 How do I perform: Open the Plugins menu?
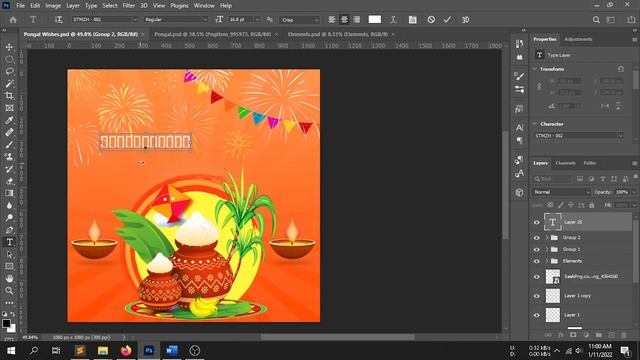pos(179,6)
